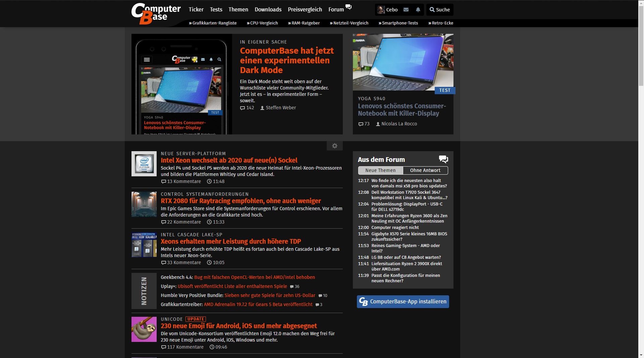The image size is (644, 358).
Task: Click the Cebo user avatar
Action: click(x=381, y=10)
